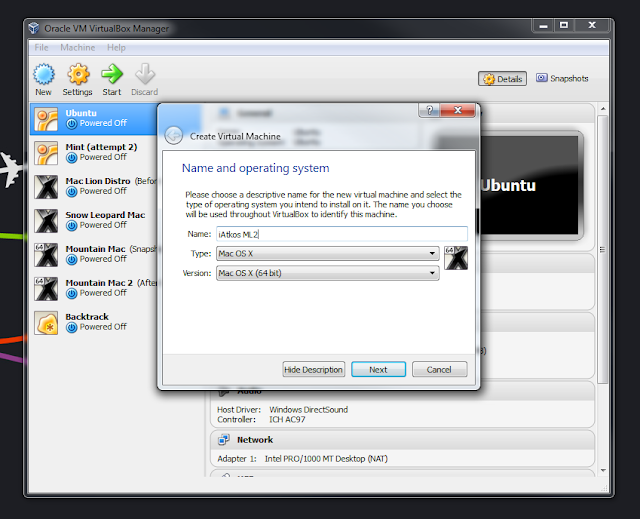The height and width of the screenshot is (519, 640).
Task: Click the Next button
Action: [378, 369]
